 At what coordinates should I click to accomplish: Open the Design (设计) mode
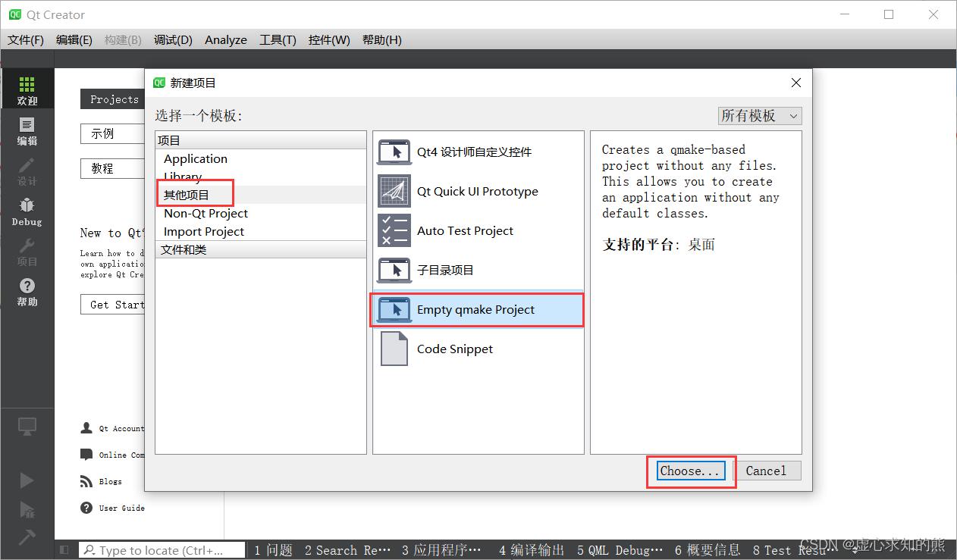coord(27,171)
